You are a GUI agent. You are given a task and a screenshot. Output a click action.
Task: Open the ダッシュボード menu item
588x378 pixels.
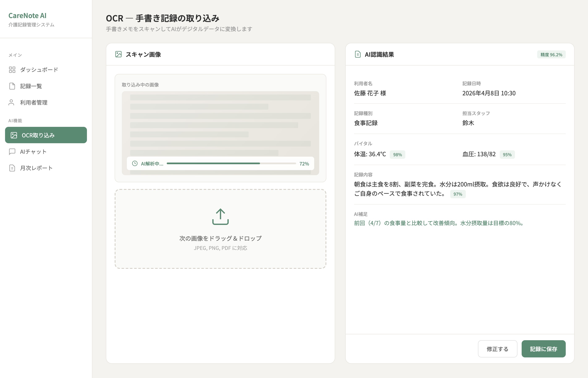pyautogui.click(x=46, y=70)
